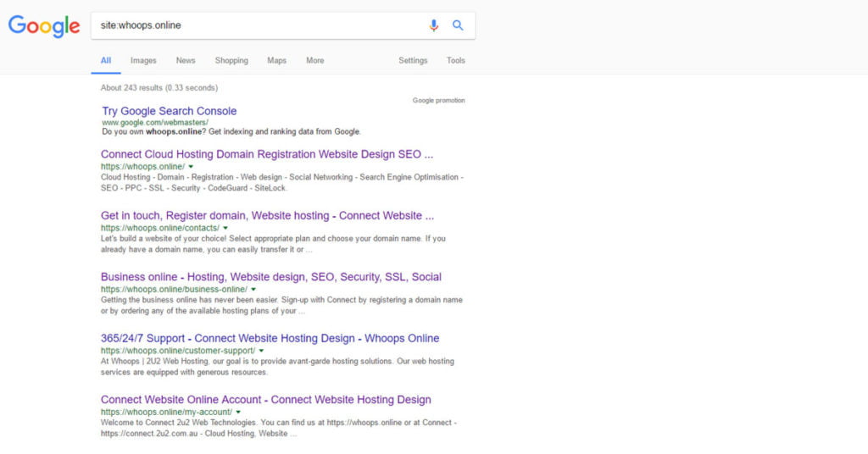The width and height of the screenshot is (868, 454).
Task: Expand dropdown arrow beside whoops.online/business-online/ URL
Action: point(253,289)
